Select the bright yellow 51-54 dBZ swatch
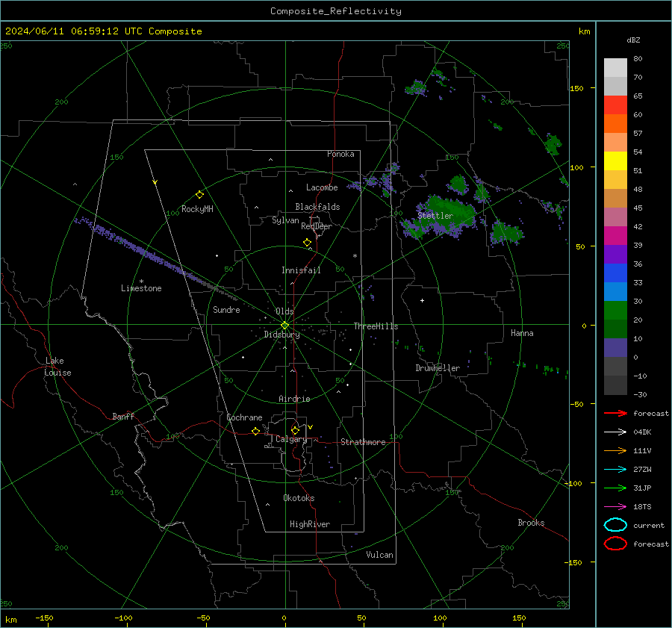Viewport: 672px width, 628px height. point(615,161)
